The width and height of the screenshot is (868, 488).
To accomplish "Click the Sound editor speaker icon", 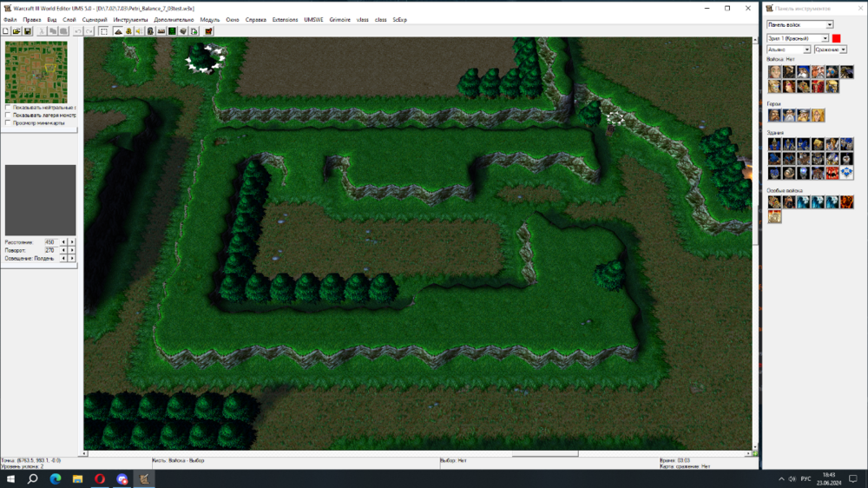I will (139, 31).
